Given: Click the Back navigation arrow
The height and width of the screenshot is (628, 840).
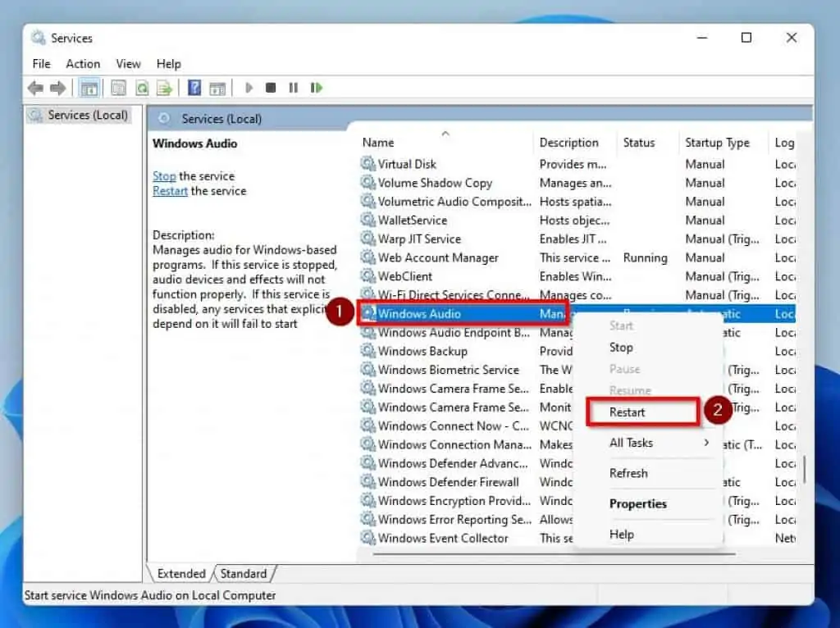Looking at the screenshot, I should click(35, 88).
